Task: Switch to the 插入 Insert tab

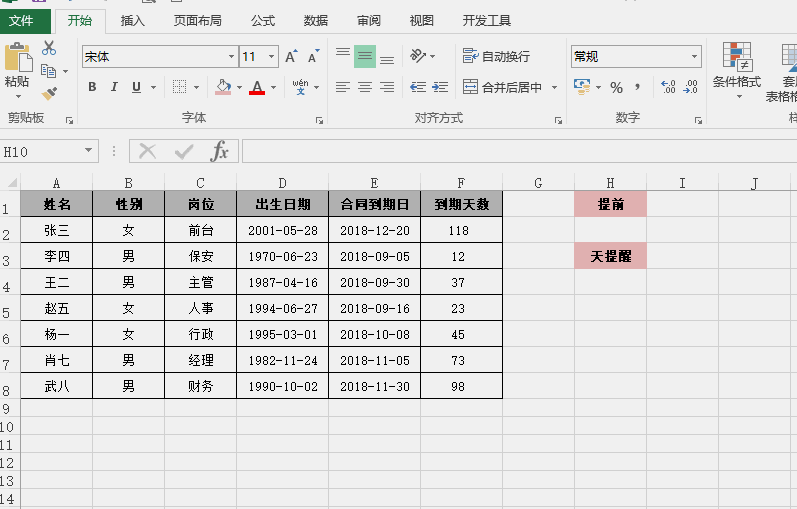Action: 133,21
